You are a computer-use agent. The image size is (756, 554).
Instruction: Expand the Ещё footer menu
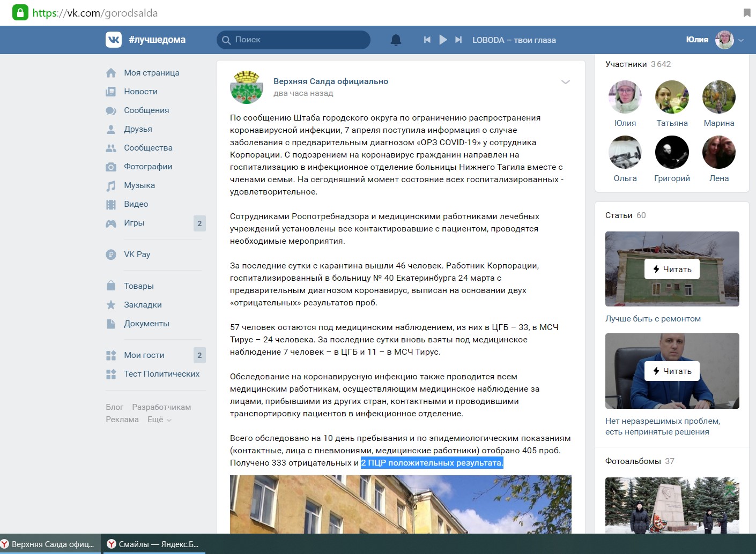click(159, 420)
